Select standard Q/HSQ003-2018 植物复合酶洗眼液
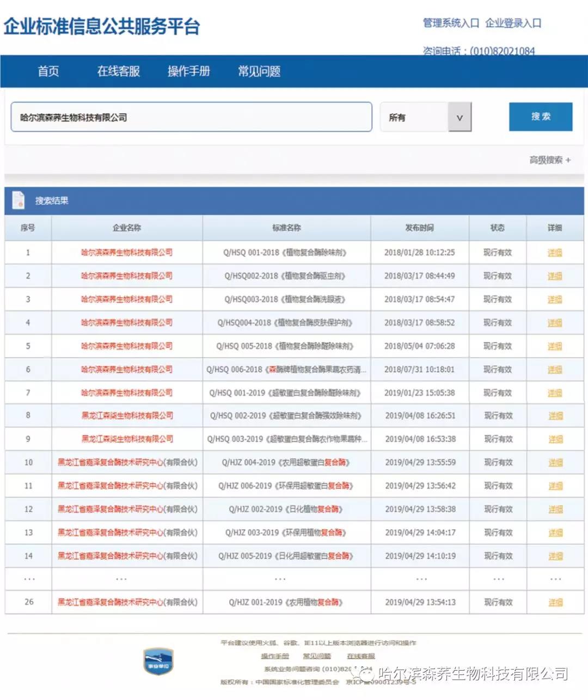 point(285,299)
